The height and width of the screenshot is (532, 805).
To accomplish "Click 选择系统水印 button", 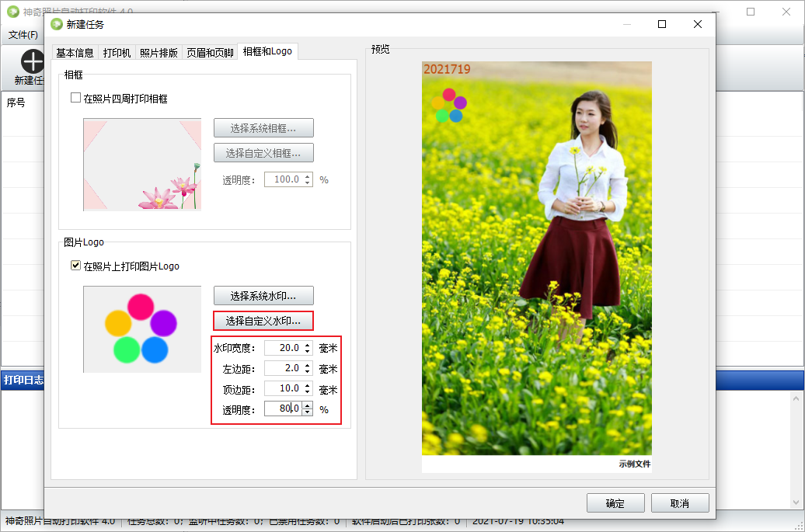I will click(x=263, y=296).
